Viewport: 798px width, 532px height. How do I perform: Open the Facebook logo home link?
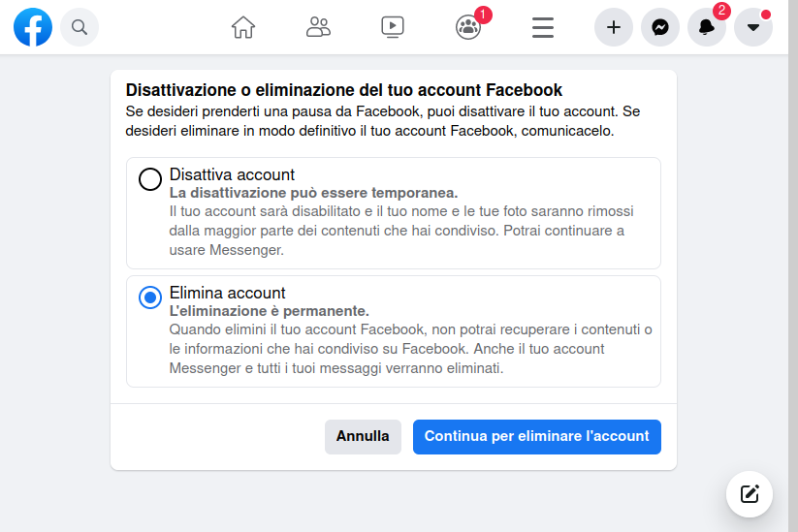point(33,27)
